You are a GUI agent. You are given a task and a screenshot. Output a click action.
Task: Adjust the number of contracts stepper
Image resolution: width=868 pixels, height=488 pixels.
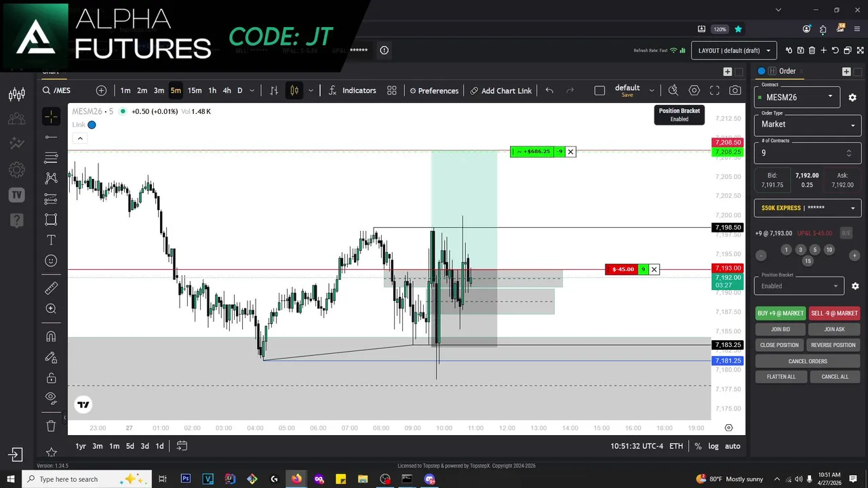[849, 153]
